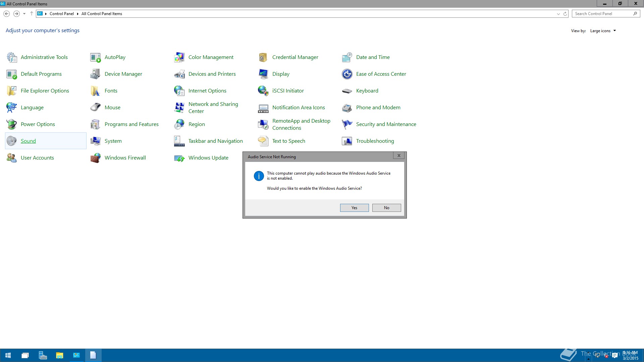Refresh the Control Panel view
The height and width of the screenshot is (362, 644).
[565, 14]
